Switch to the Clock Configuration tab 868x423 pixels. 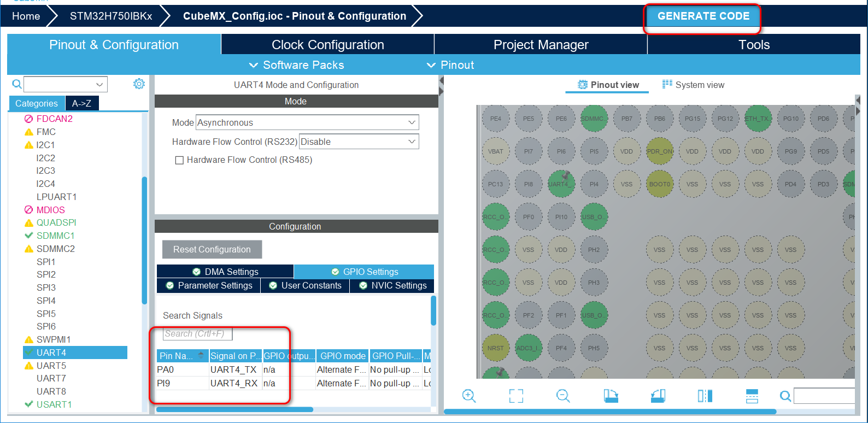click(x=328, y=45)
